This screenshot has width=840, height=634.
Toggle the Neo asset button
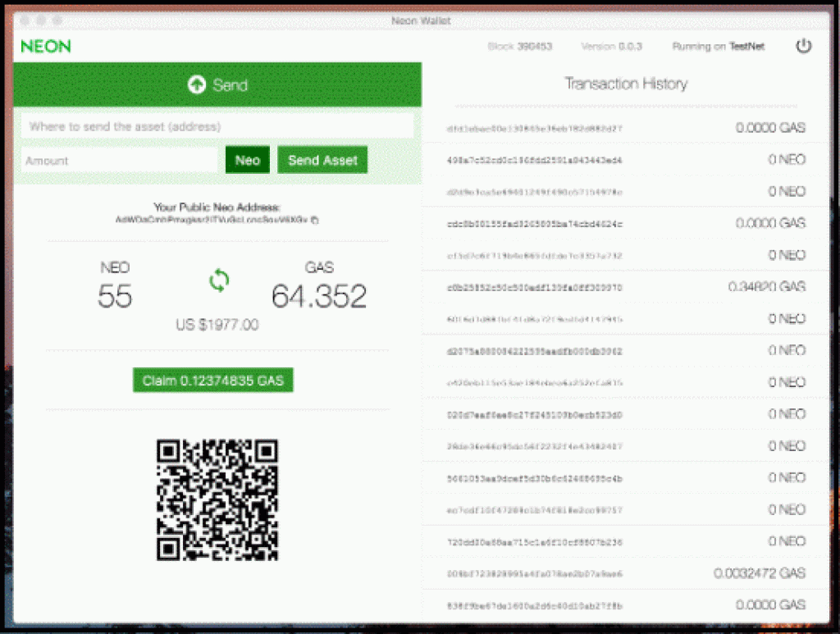tap(248, 160)
